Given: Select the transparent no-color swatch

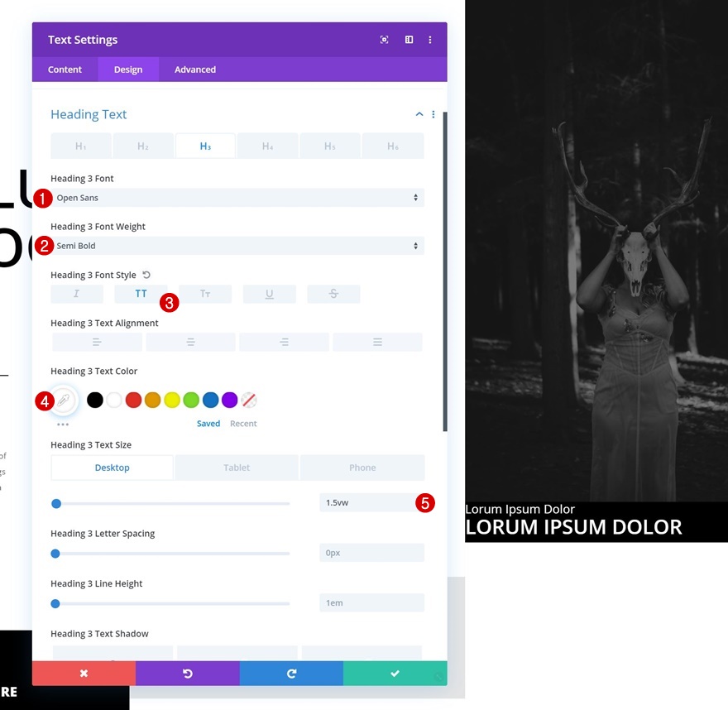Looking at the screenshot, I should (x=249, y=400).
